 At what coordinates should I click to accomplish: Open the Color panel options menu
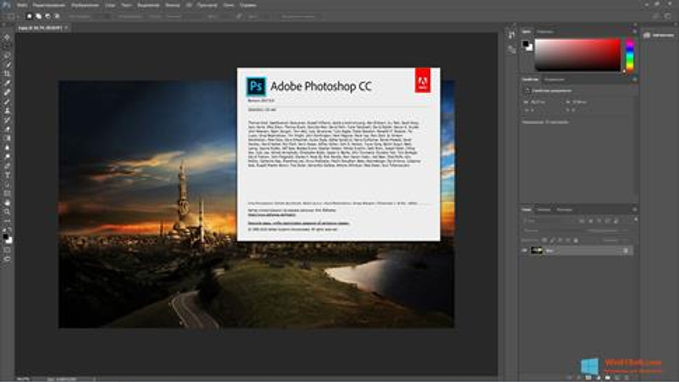634,32
